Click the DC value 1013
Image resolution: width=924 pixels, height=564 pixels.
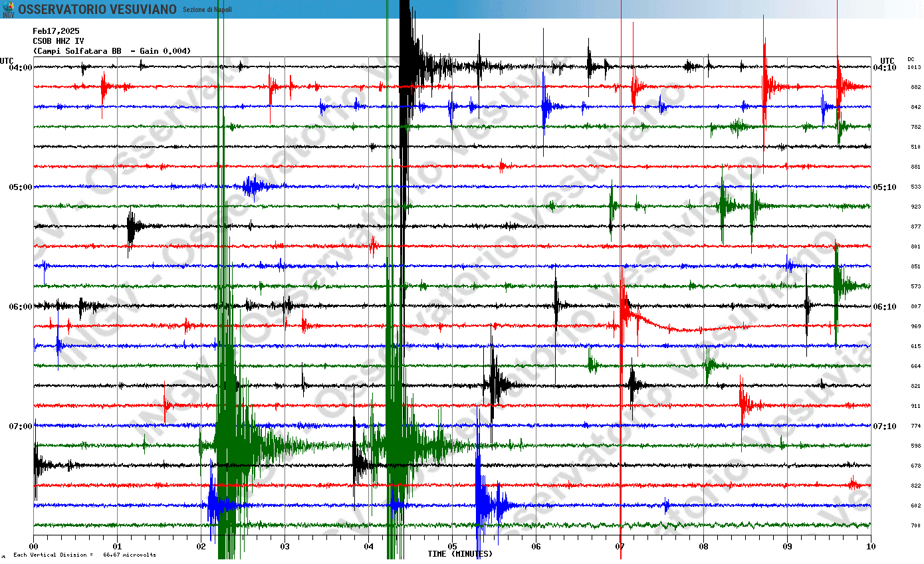click(915, 67)
